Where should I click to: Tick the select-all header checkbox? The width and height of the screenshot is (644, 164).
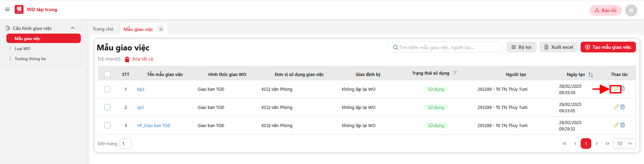[107, 74]
